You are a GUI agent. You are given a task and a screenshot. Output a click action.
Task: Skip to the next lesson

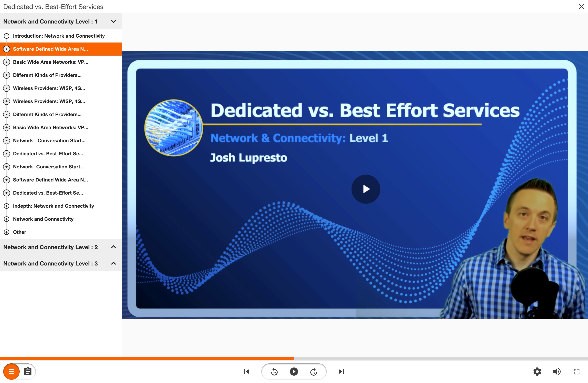click(x=341, y=371)
